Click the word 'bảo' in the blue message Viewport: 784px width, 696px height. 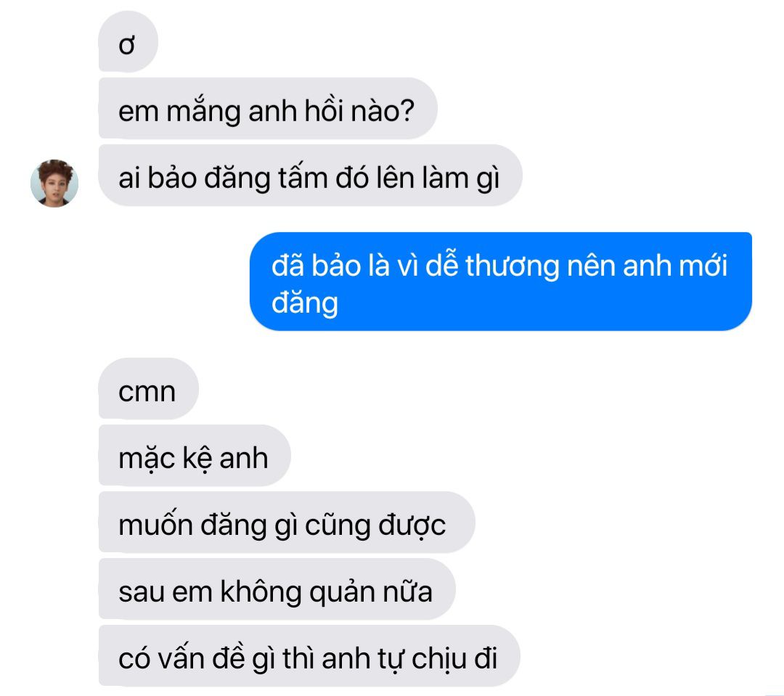(335, 265)
